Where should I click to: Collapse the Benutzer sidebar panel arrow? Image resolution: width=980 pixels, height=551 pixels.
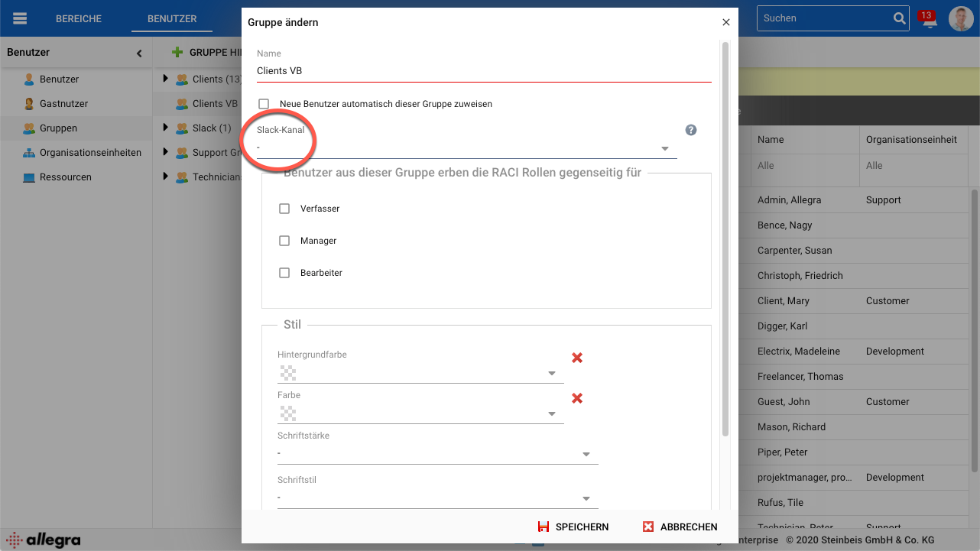[139, 53]
